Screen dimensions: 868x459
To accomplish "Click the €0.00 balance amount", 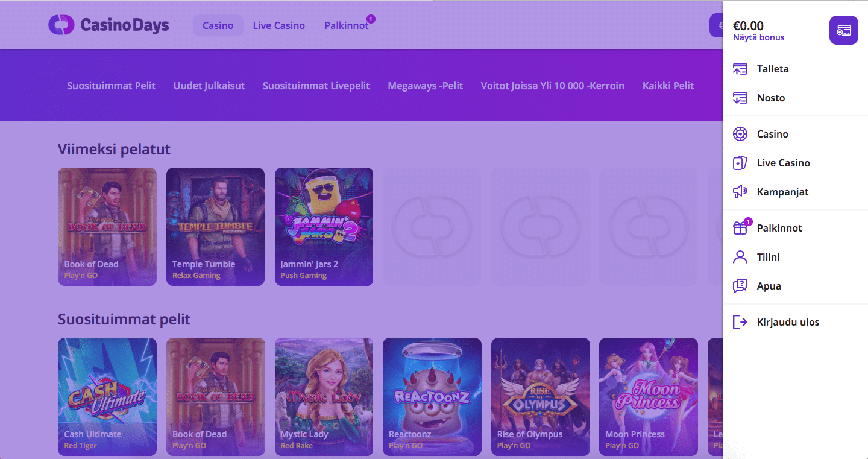I will (748, 26).
